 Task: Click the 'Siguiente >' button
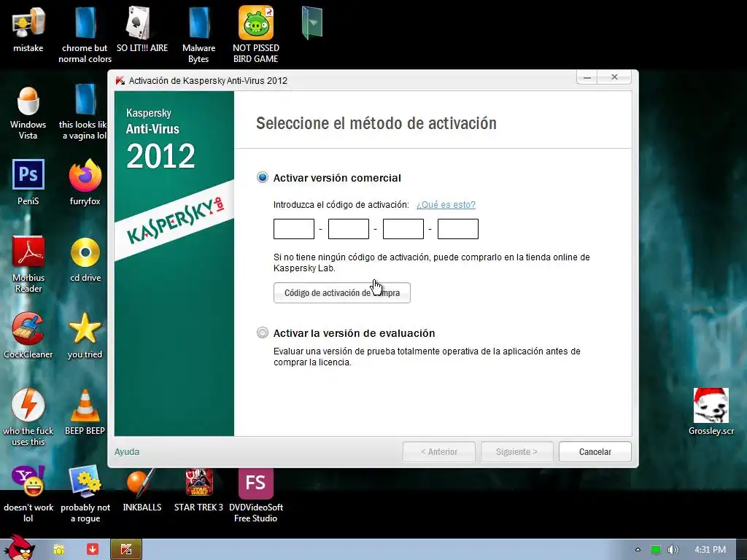coord(517,452)
